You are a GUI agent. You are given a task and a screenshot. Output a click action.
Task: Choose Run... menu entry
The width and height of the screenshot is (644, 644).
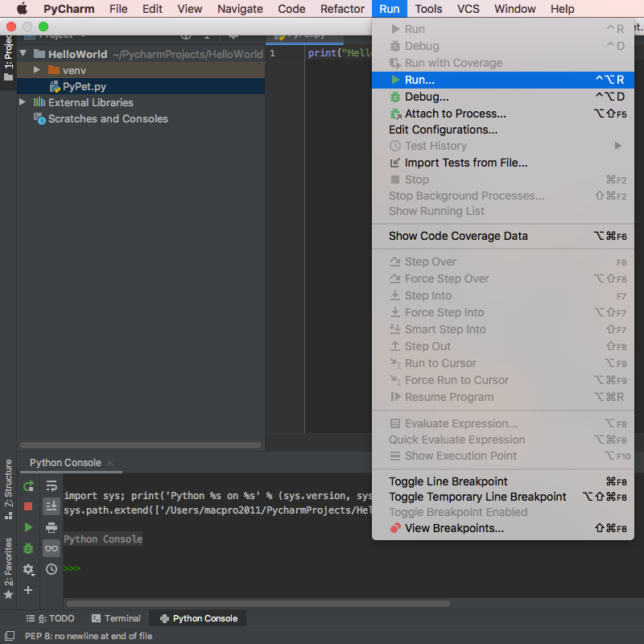[x=502, y=80]
